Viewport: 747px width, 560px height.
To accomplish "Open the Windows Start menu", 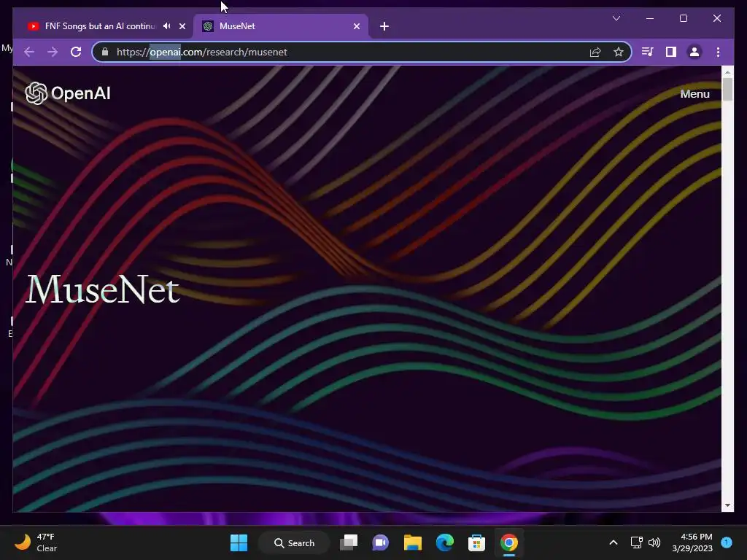I will point(239,542).
